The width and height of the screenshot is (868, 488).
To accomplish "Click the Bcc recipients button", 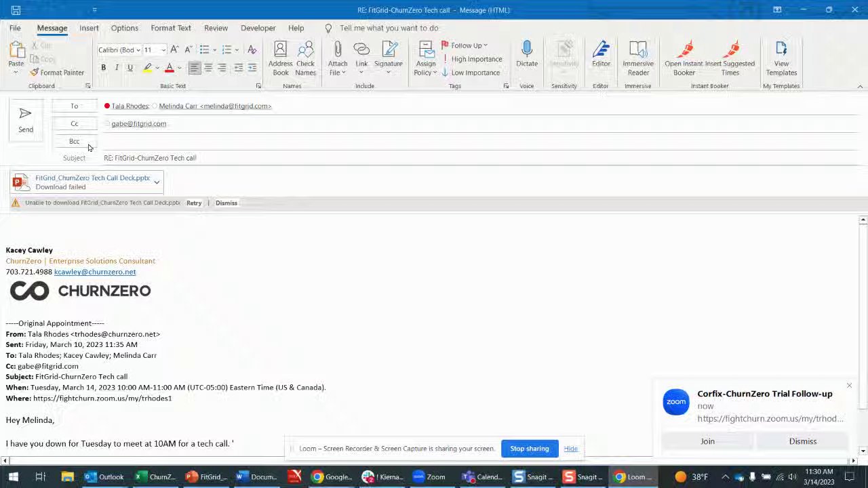I will pos(75,141).
